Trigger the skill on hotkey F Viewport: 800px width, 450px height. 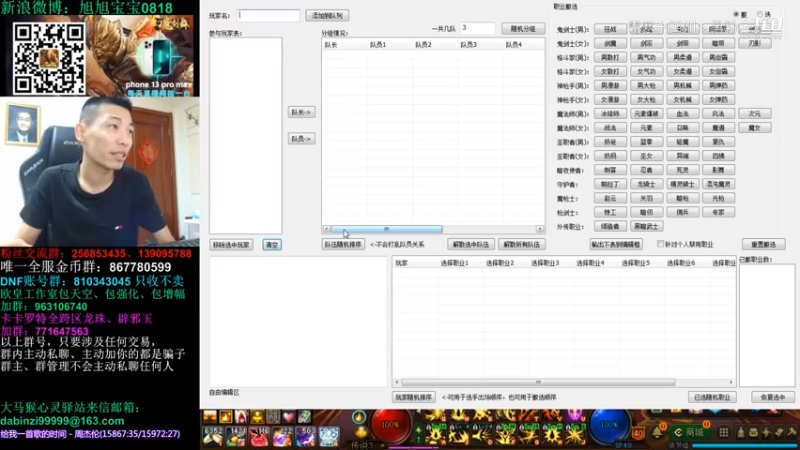(506, 435)
